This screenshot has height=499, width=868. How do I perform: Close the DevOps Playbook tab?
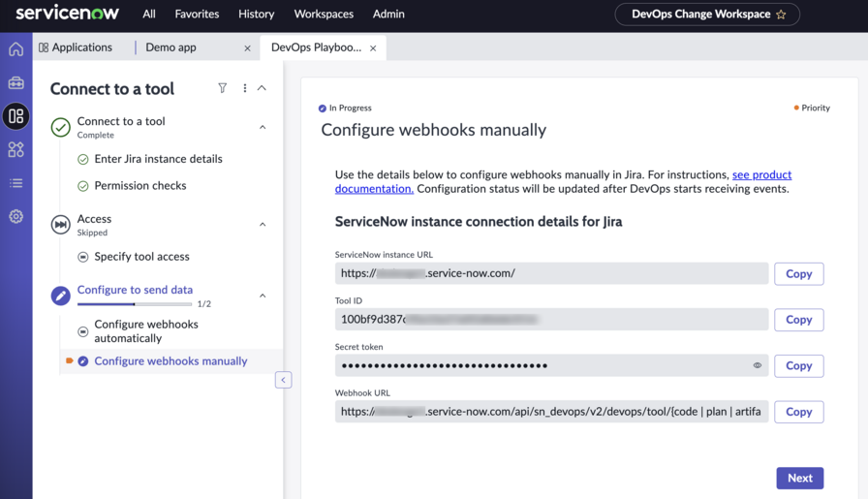click(373, 48)
